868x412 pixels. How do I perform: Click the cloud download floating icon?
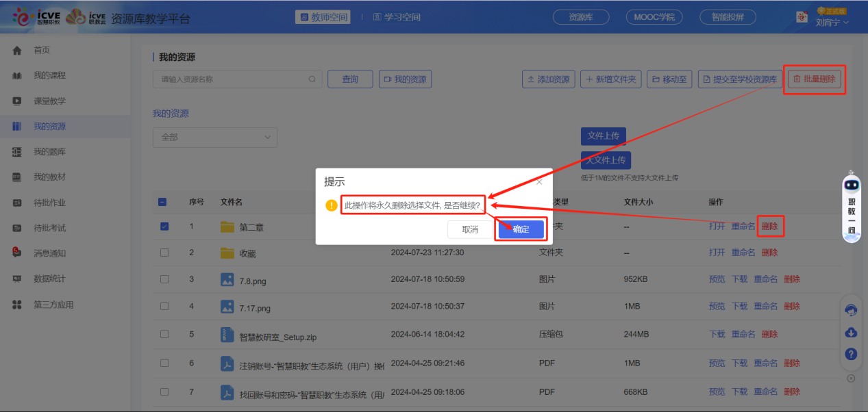pyautogui.click(x=851, y=333)
